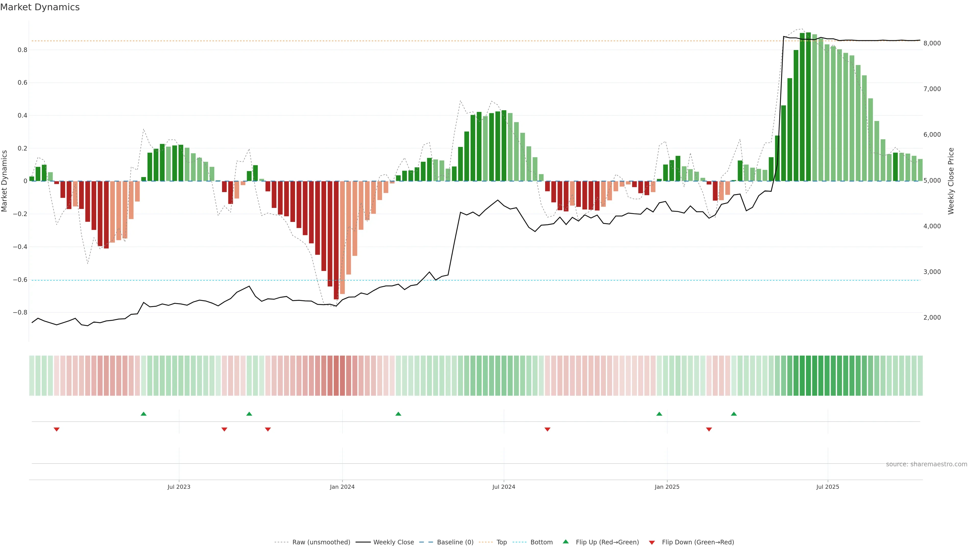980x551 pixels.
Task: Click the rightmost red flip-down triangle marker
Action: 709,429
